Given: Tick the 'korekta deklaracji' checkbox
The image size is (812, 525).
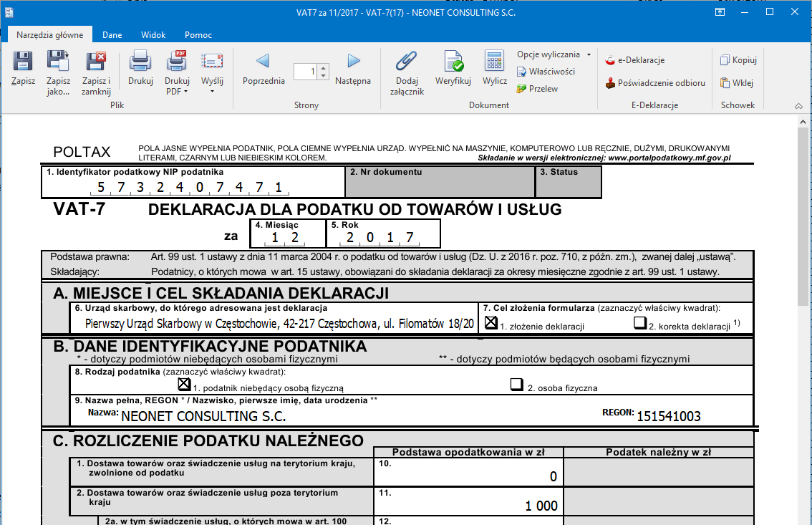Looking at the screenshot, I should pos(640,323).
